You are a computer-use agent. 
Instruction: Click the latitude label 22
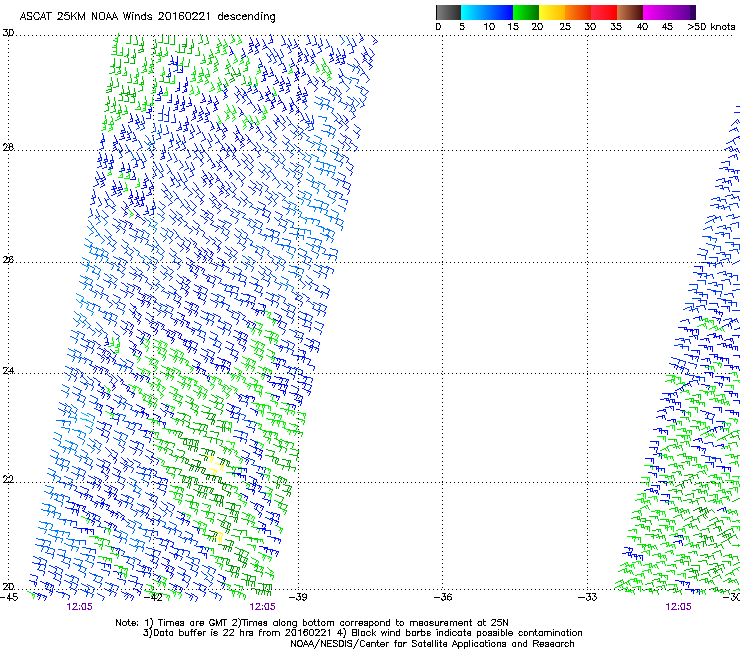[8, 480]
